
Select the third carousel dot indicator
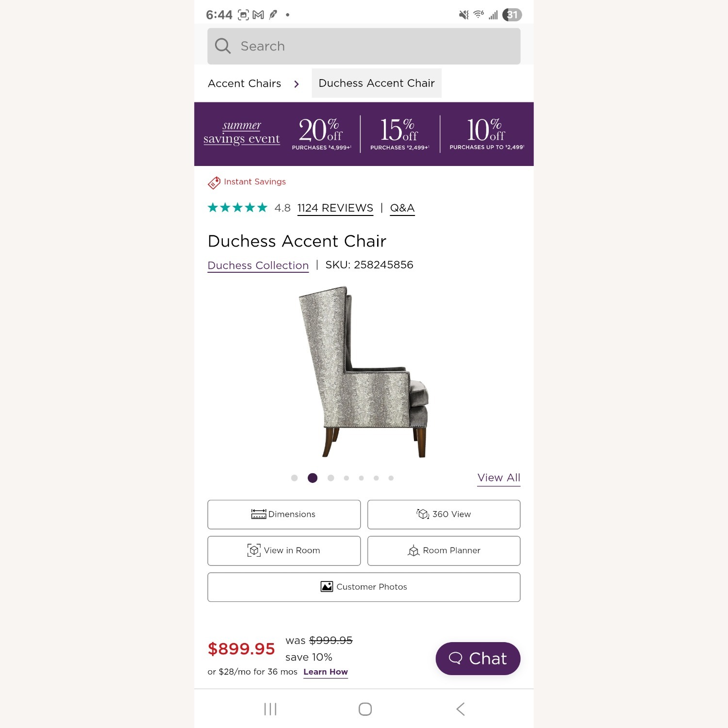331,478
